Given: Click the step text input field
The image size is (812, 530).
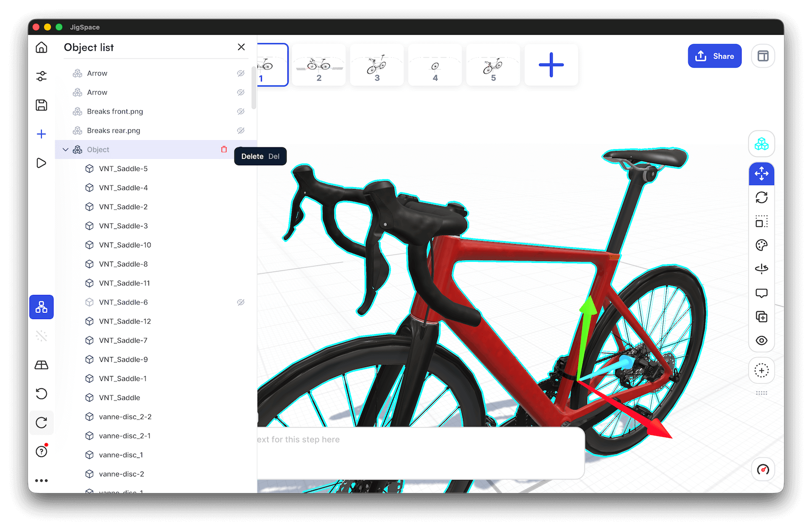Looking at the screenshot, I should tap(421, 453).
